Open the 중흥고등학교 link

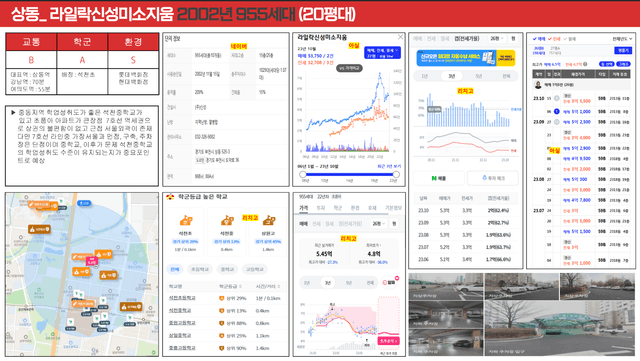point(182,348)
